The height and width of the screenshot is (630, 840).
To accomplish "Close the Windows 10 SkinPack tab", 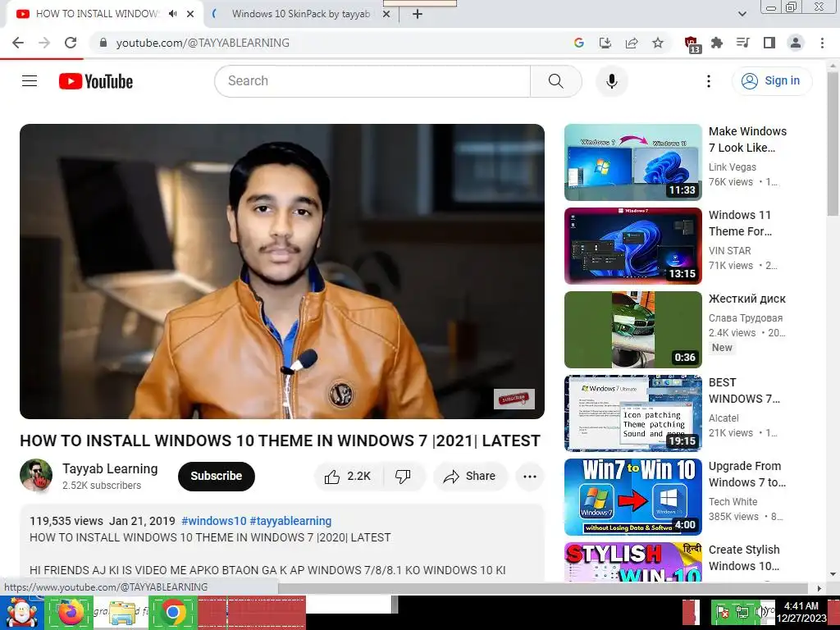I will [x=386, y=14].
